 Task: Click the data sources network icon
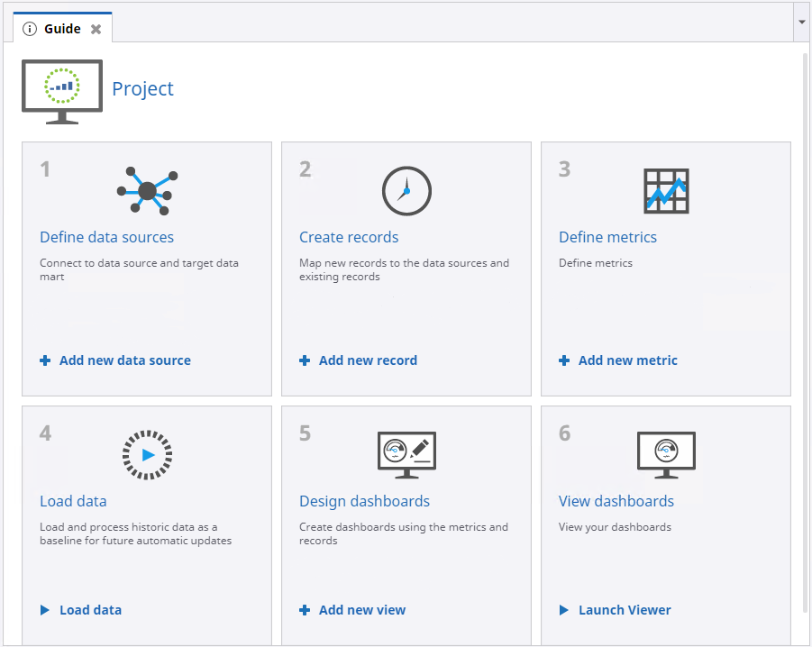coord(148,190)
